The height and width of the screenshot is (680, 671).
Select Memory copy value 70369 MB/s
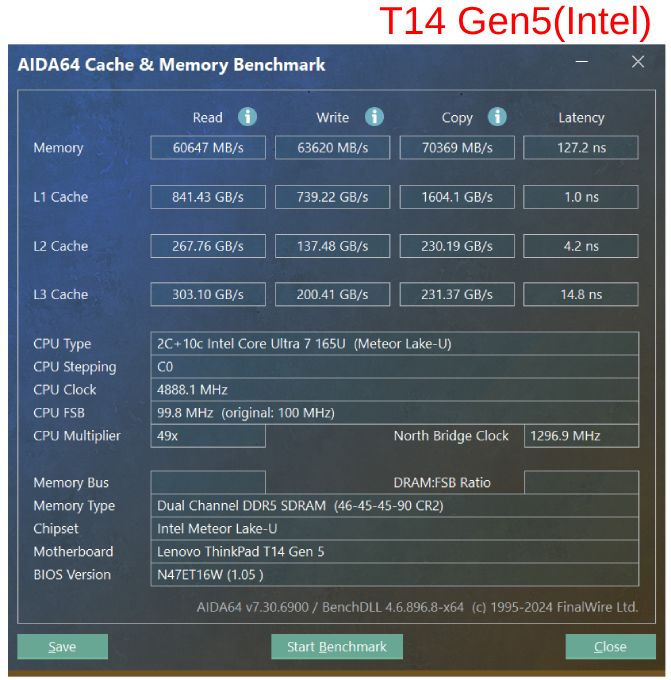457,148
